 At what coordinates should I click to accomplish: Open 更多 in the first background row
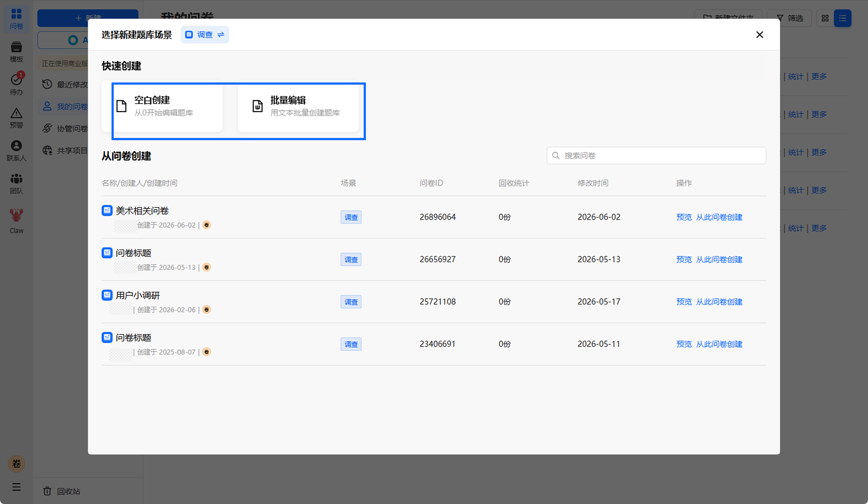819,76
